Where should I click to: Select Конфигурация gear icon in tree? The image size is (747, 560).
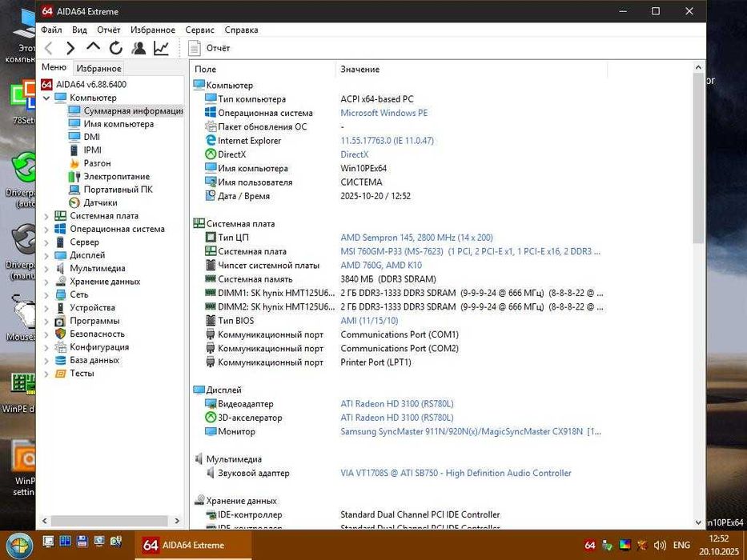(x=61, y=347)
